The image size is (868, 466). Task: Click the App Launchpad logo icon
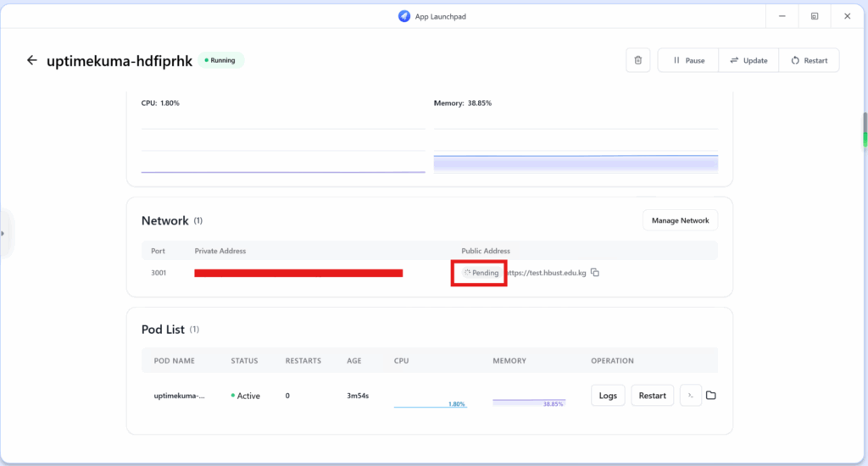(x=404, y=15)
